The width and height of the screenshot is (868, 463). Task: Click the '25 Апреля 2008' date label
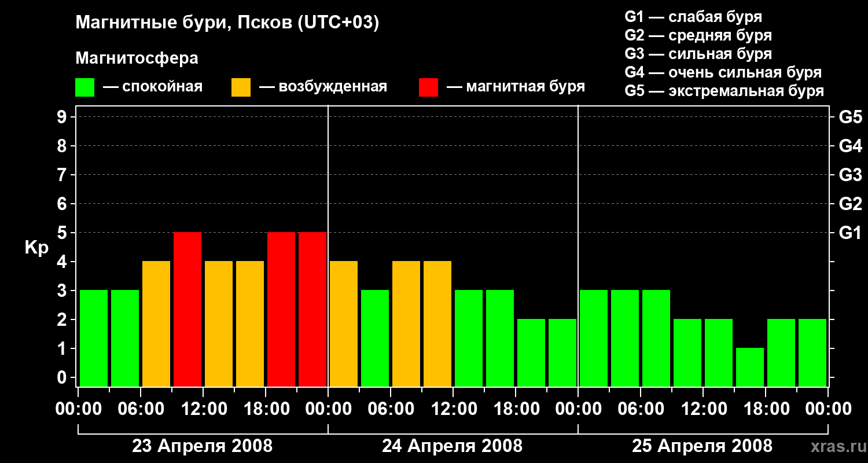[703, 446]
